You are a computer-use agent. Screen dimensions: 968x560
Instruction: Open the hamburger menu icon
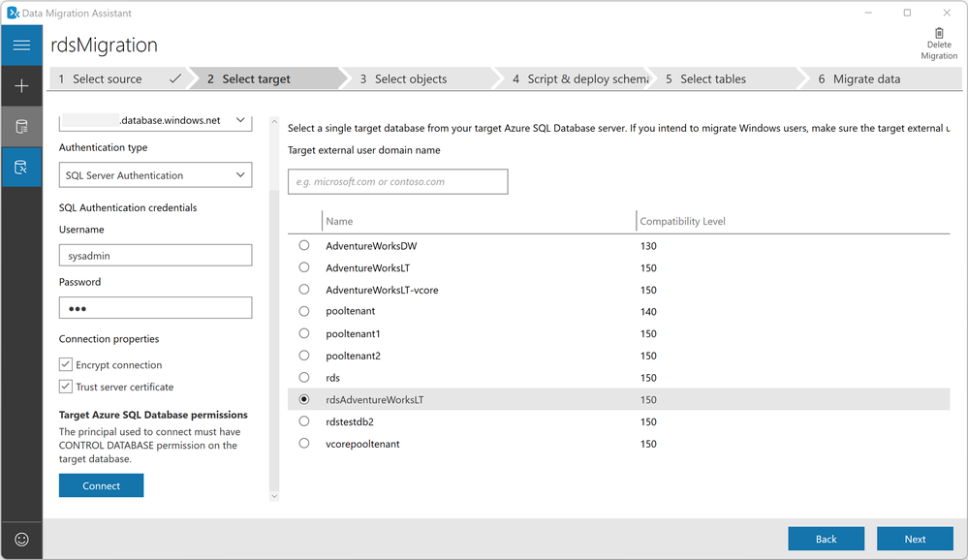(21, 46)
